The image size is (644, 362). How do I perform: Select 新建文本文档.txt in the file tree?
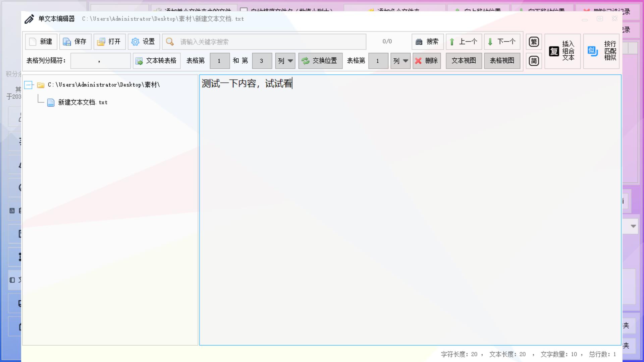(x=83, y=103)
